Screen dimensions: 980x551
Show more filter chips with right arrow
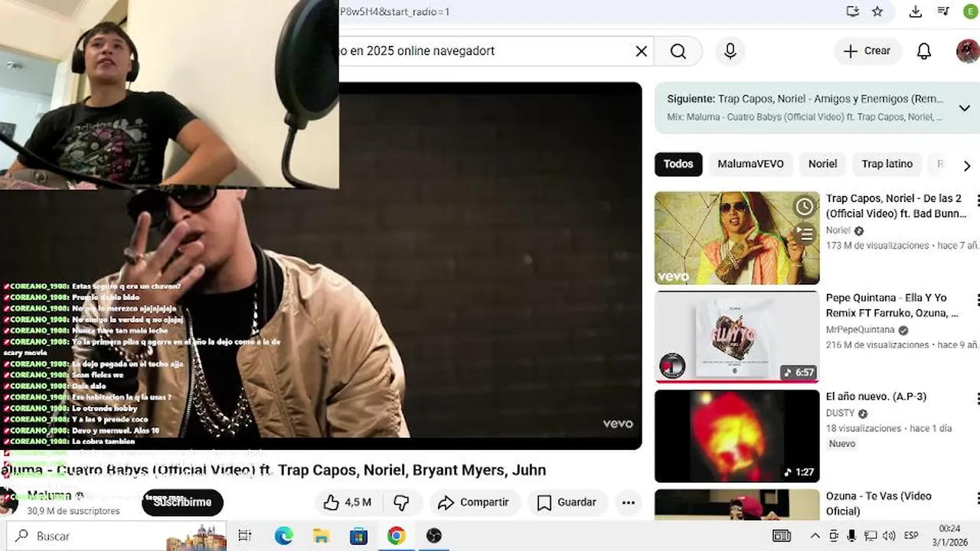(966, 165)
